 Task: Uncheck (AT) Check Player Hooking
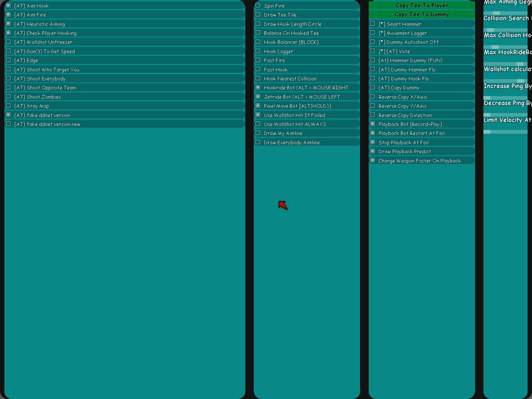[x=8, y=33]
